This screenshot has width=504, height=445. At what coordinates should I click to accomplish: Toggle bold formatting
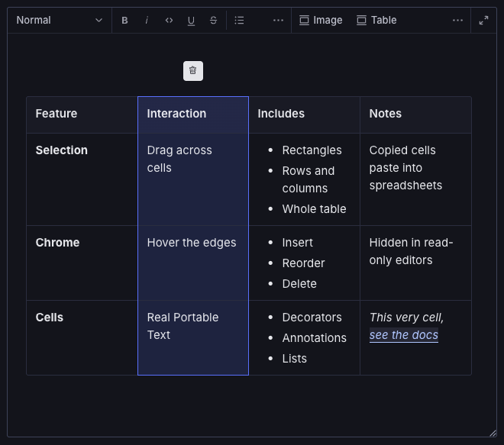(124, 21)
